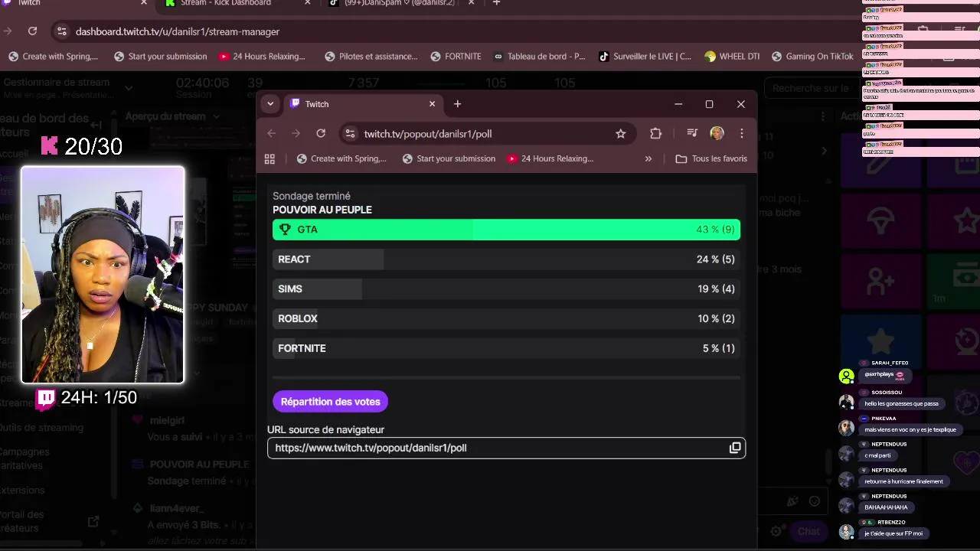
Task: Open chat settings gear in dashboard
Action: (x=776, y=531)
